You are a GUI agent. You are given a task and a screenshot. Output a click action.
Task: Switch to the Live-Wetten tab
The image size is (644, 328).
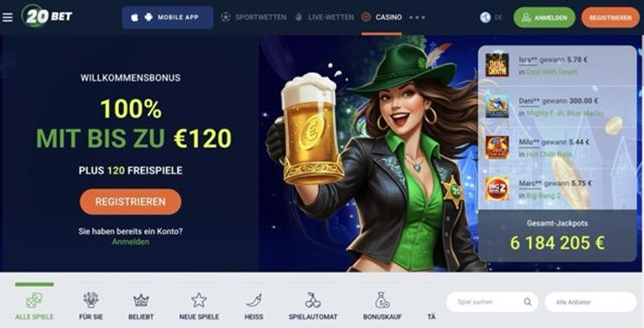point(324,17)
